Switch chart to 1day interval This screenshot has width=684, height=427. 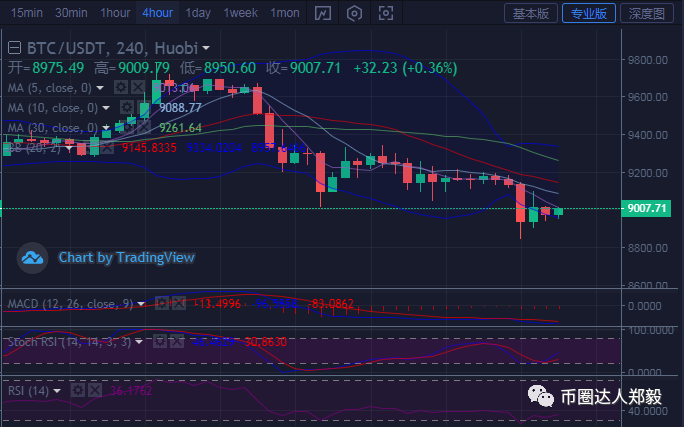(198, 13)
